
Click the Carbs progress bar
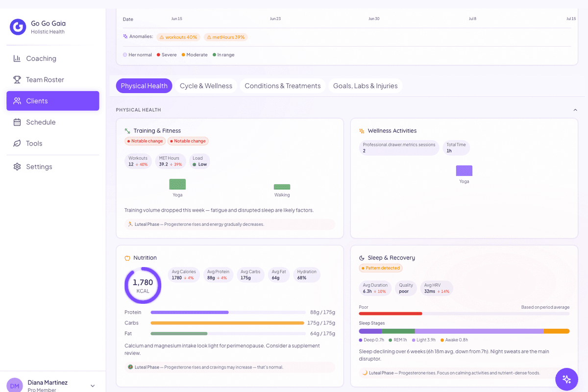coord(228,323)
